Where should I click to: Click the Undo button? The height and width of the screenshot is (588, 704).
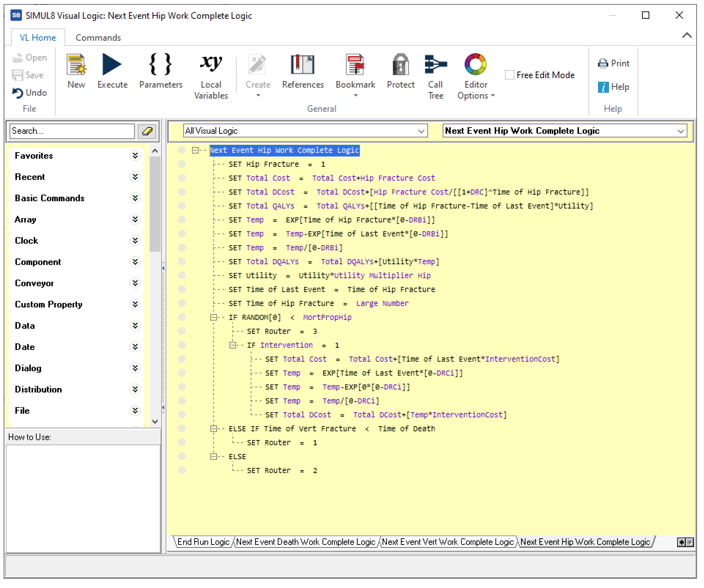30,93
